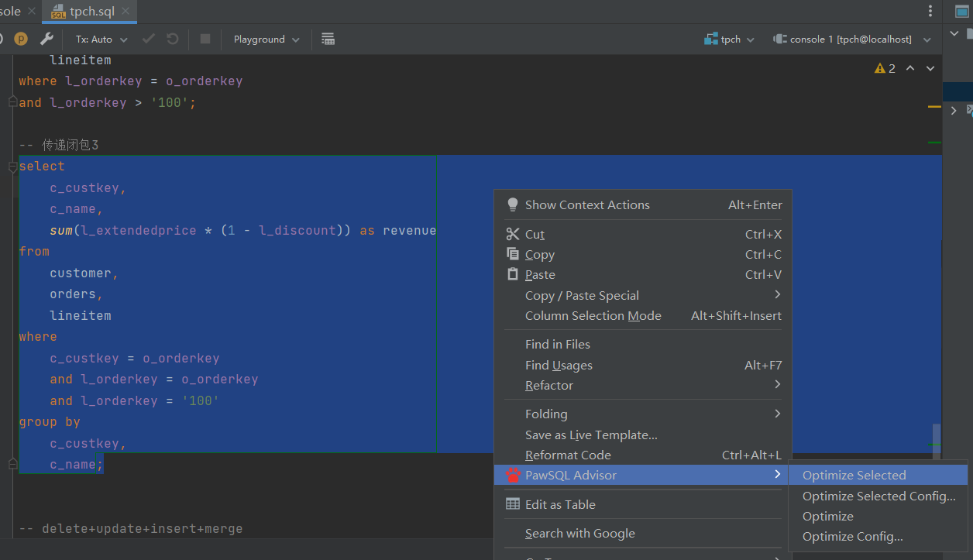Jump to next highlighted problem arrow
Screen dimensions: 973x560
930,68
